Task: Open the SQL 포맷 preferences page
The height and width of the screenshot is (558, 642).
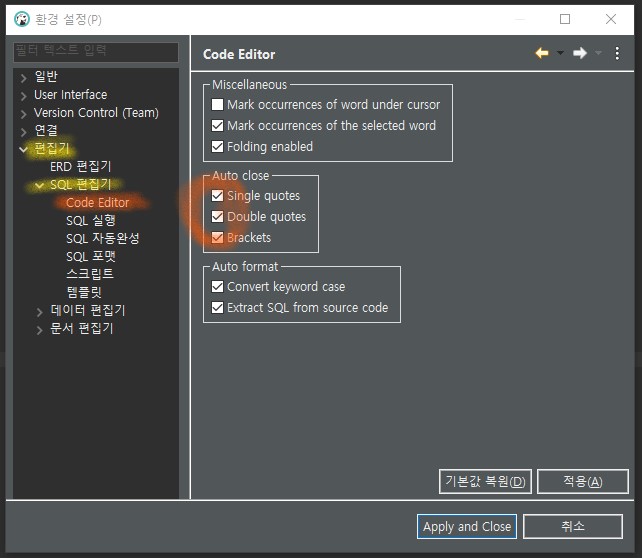Action: (x=91, y=257)
